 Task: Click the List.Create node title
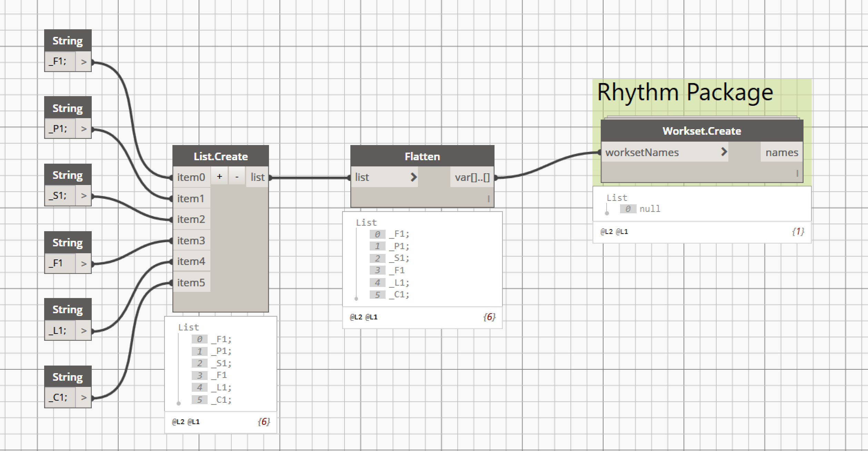point(220,156)
